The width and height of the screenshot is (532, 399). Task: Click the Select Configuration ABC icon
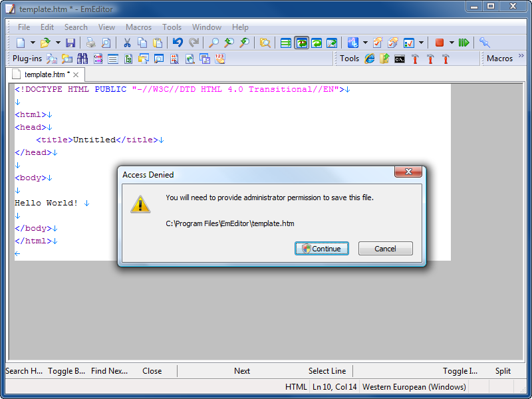(x=353, y=43)
